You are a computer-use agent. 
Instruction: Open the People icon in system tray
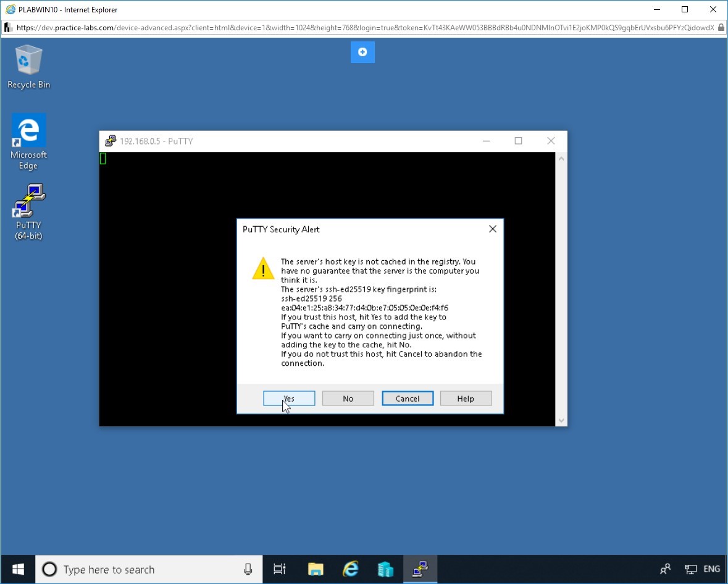[x=665, y=569]
